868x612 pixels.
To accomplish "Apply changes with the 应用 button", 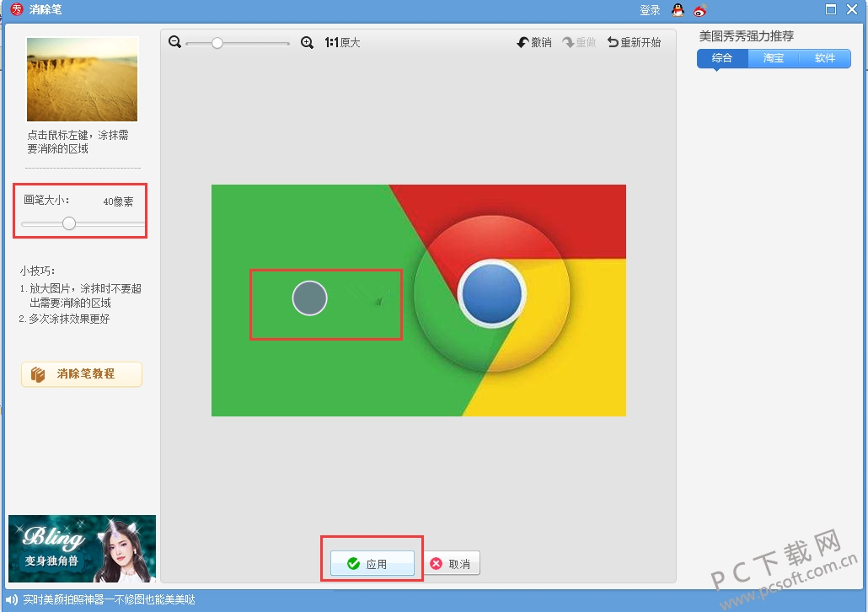I will [372, 564].
